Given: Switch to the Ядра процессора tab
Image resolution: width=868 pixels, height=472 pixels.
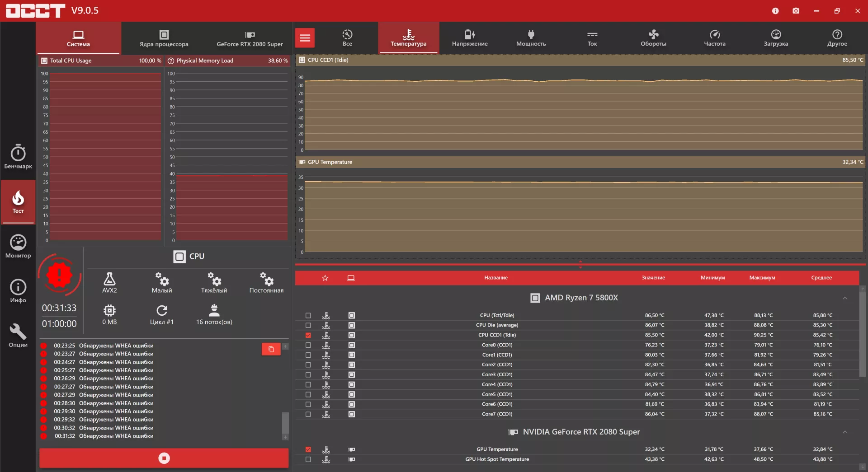Looking at the screenshot, I should [164, 38].
